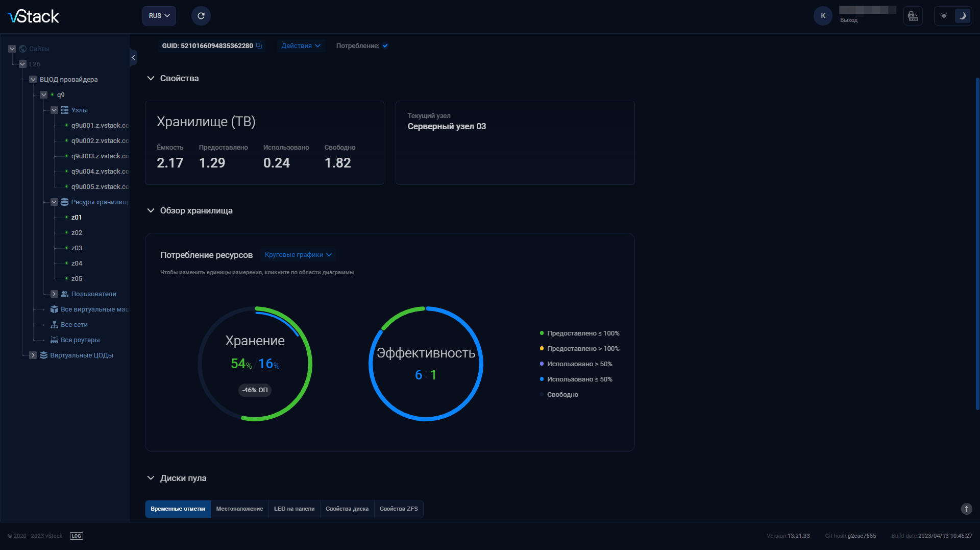The height and width of the screenshot is (550, 980).
Task: Open the Действия dropdown
Action: coord(300,45)
